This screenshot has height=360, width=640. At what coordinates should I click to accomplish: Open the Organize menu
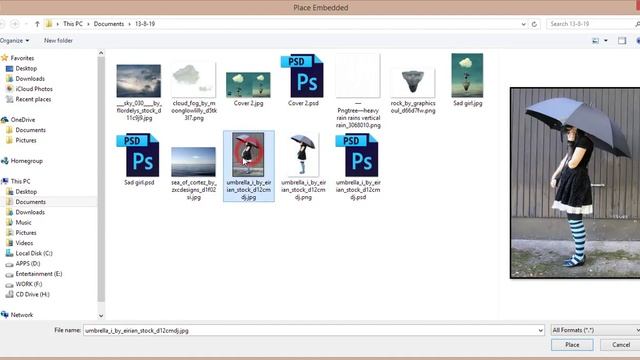click(14, 40)
